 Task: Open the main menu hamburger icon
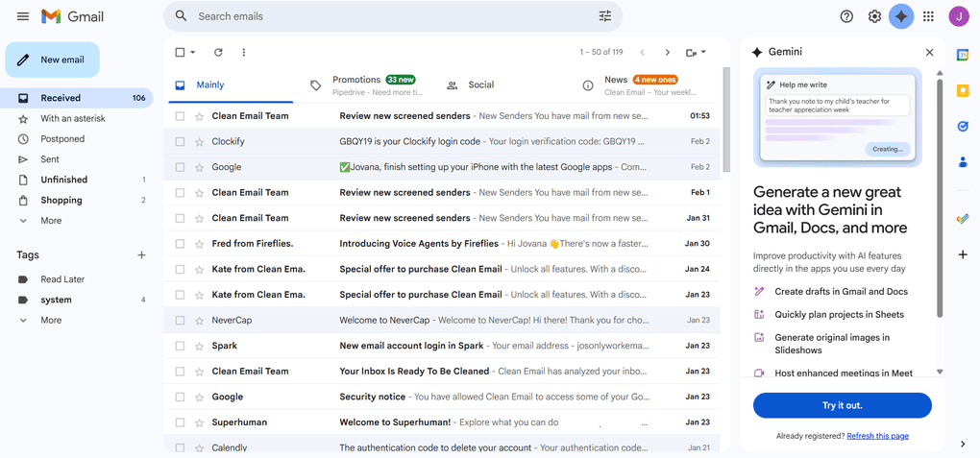point(23,16)
